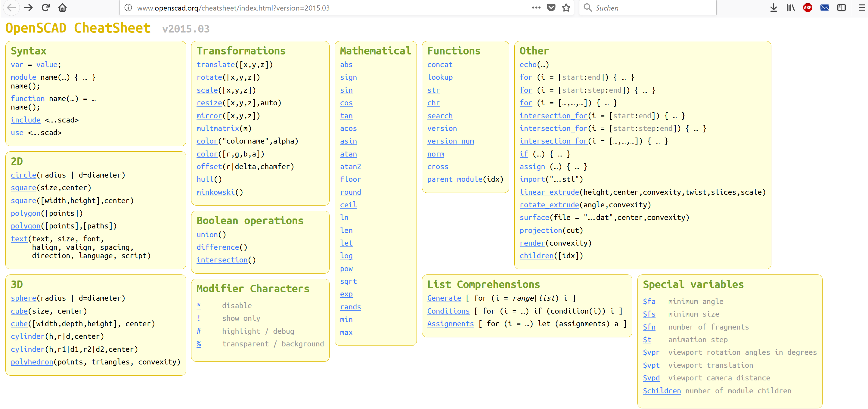
Task: Open the linear_extrude link
Action: click(x=549, y=192)
